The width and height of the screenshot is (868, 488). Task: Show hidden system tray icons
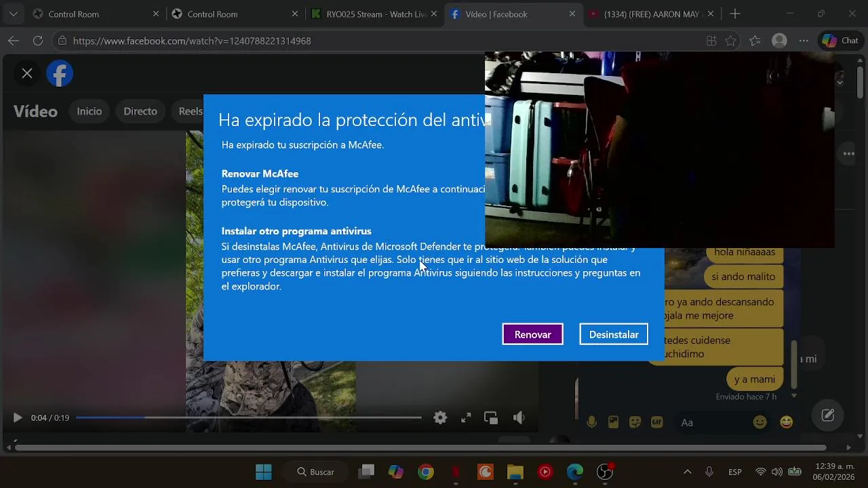(687, 472)
